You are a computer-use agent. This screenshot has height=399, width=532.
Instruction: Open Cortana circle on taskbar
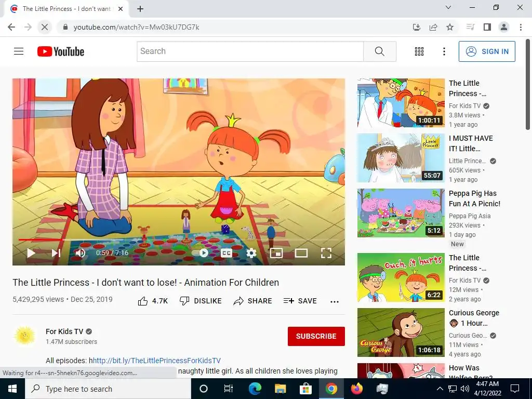click(x=204, y=389)
